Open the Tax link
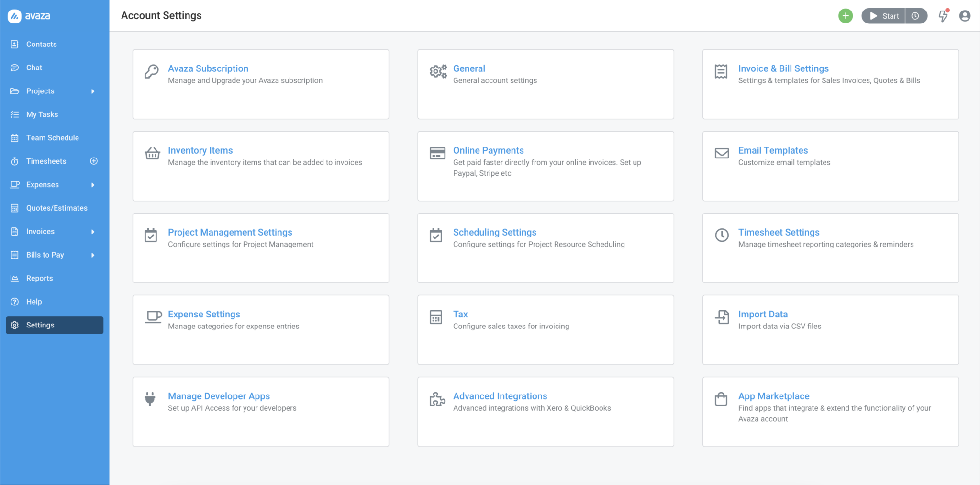This screenshot has width=980, height=485. point(460,314)
